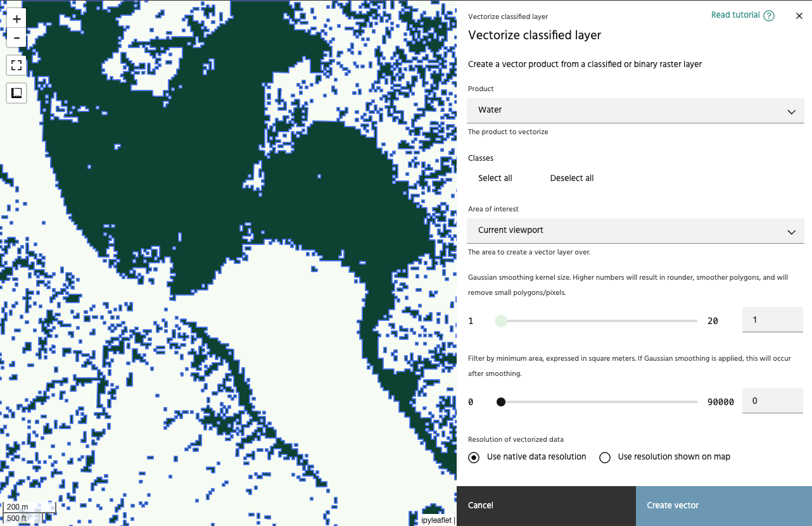Open the Product dropdown showing Water
The width and height of the screenshot is (812, 526).
click(635, 110)
